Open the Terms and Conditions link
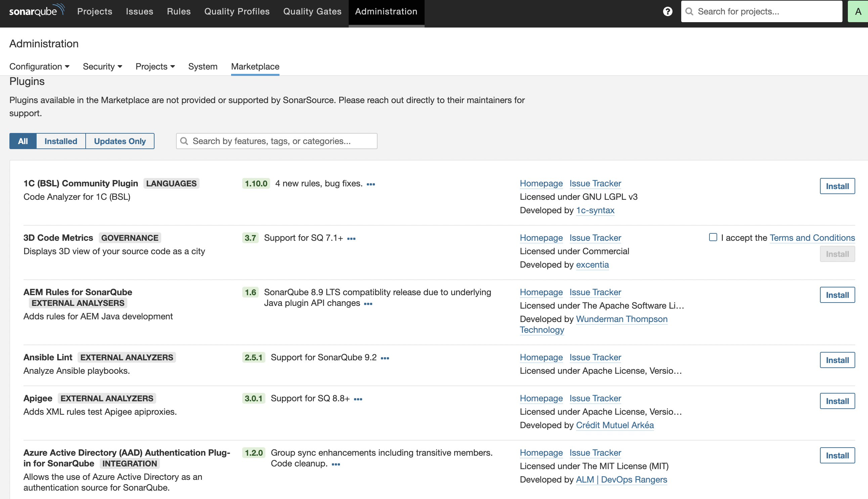Screen dimensions: 868x499 (x=812, y=238)
